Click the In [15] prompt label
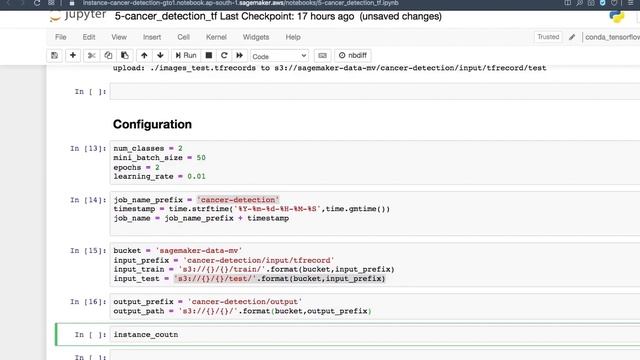Screen dimensions: 640x360 pos(88,250)
